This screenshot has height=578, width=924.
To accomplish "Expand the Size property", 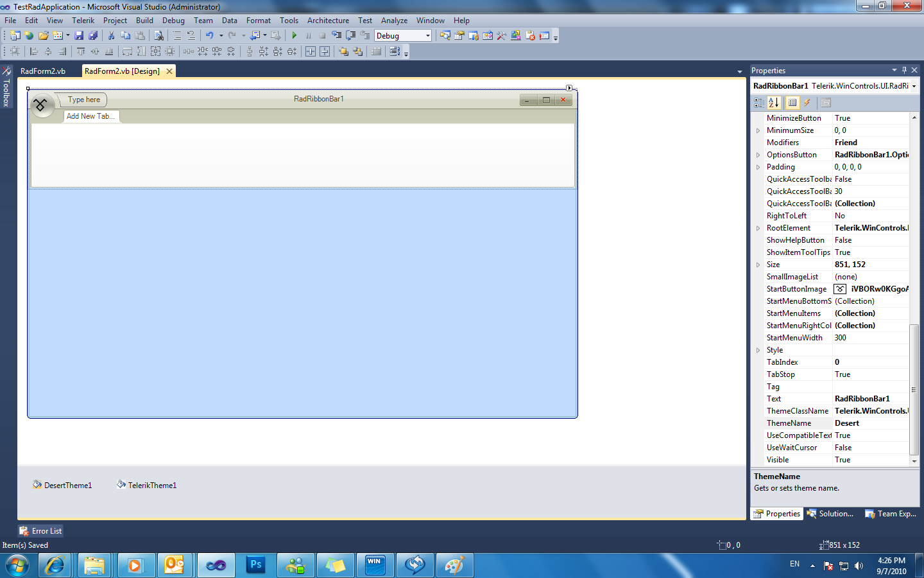I will pos(758,265).
